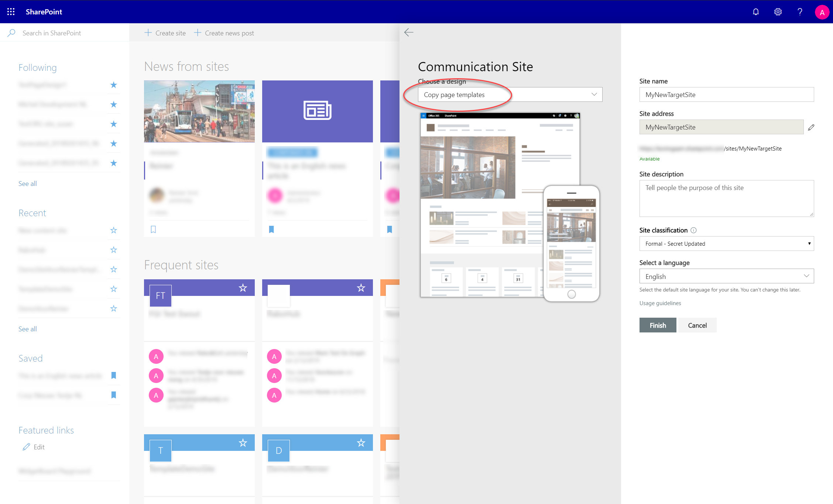Click the account avatar in the top bar
The width and height of the screenshot is (833, 504).
pyautogui.click(x=822, y=11)
